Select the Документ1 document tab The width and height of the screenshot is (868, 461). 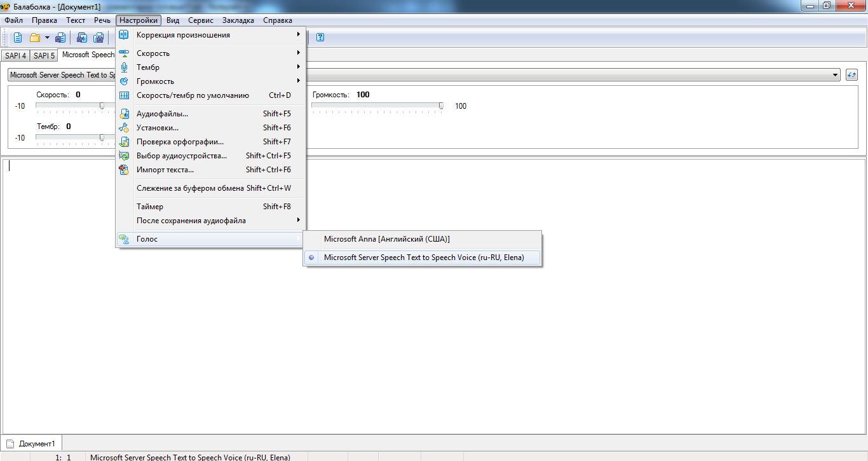pos(32,444)
